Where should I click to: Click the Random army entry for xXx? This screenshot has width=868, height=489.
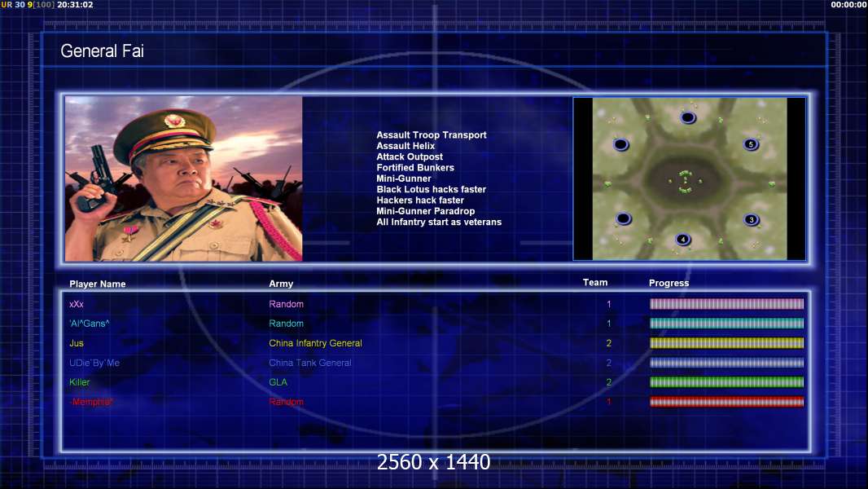[286, 304]
